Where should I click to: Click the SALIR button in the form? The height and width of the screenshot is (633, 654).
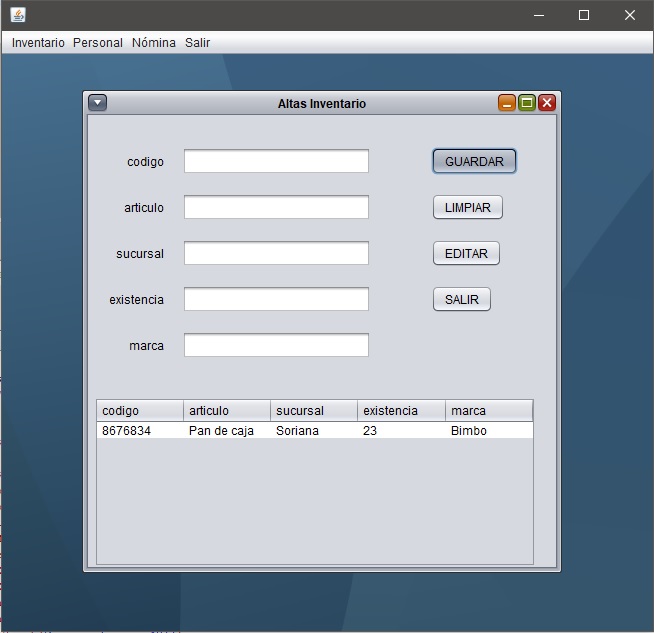[462, 299]
